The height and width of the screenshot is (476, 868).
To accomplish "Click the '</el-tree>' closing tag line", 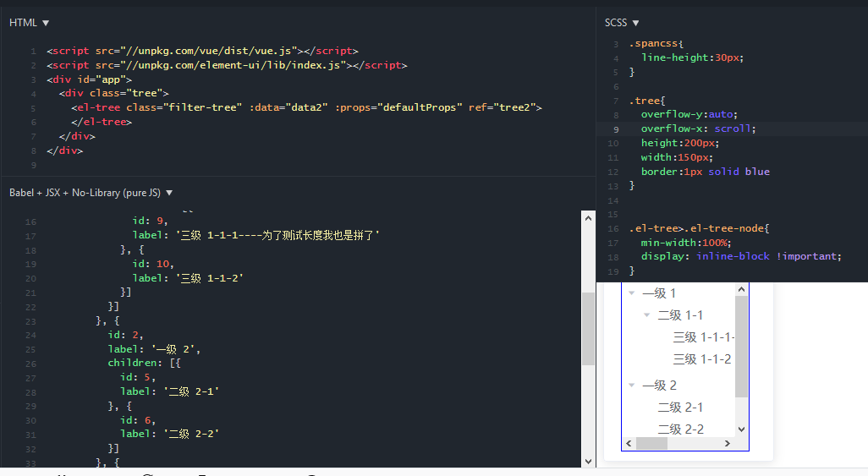I will [102, 122].
